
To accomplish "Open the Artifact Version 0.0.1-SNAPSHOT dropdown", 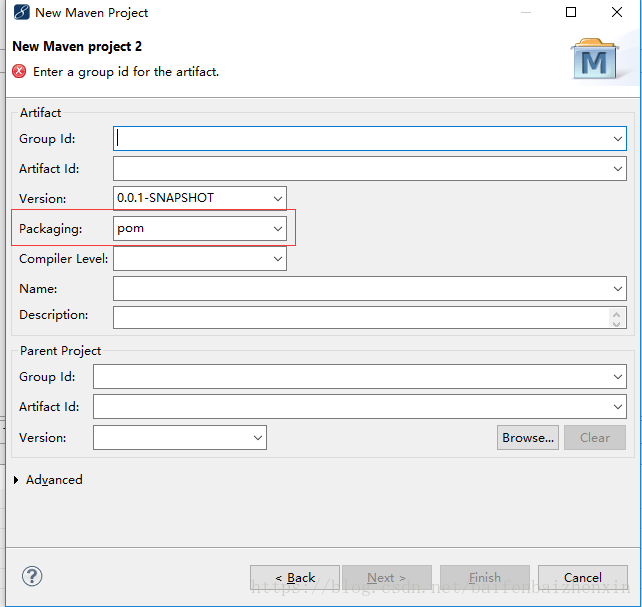I will 278,199.
